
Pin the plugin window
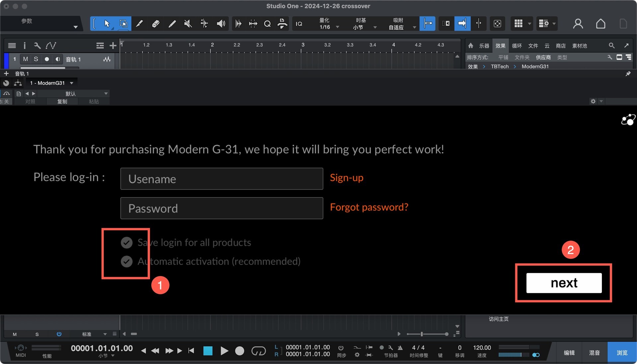pyautogui.click(x=628, y=74)
